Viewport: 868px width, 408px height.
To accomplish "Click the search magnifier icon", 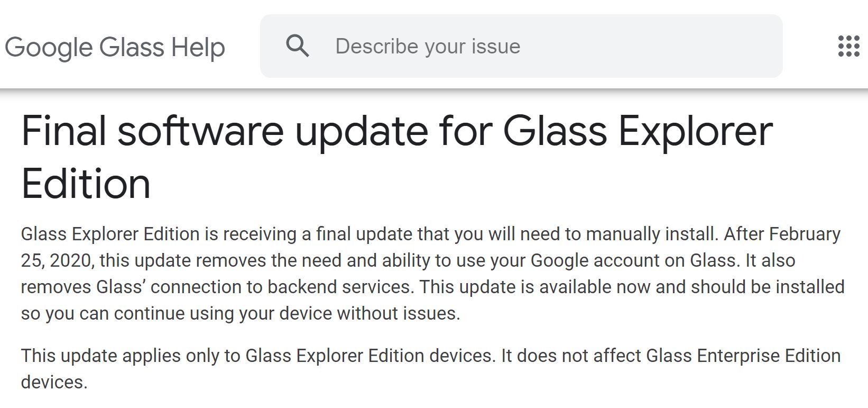I will point(298,46).
